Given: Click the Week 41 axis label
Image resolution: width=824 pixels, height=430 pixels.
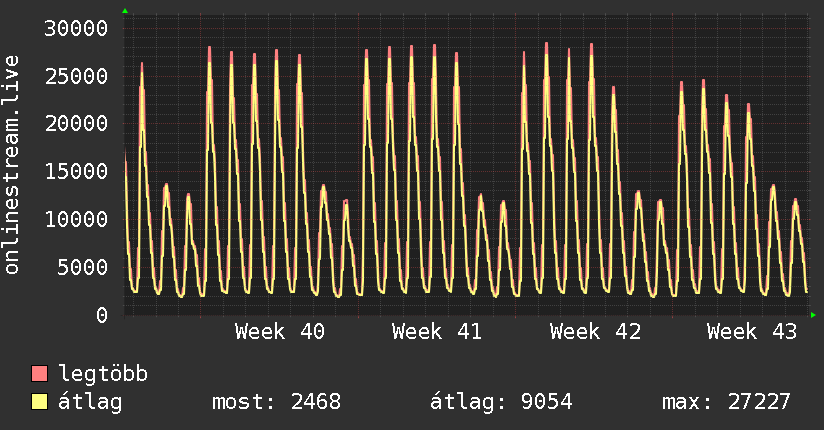Looking at the screenshot, I should 437,332.
